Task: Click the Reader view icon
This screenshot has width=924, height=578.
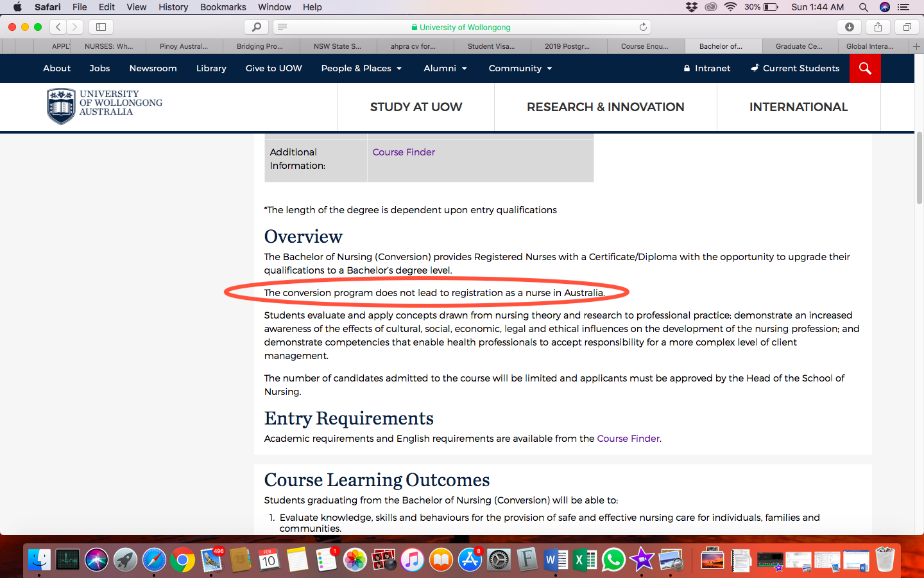Action: click(282, 27)
